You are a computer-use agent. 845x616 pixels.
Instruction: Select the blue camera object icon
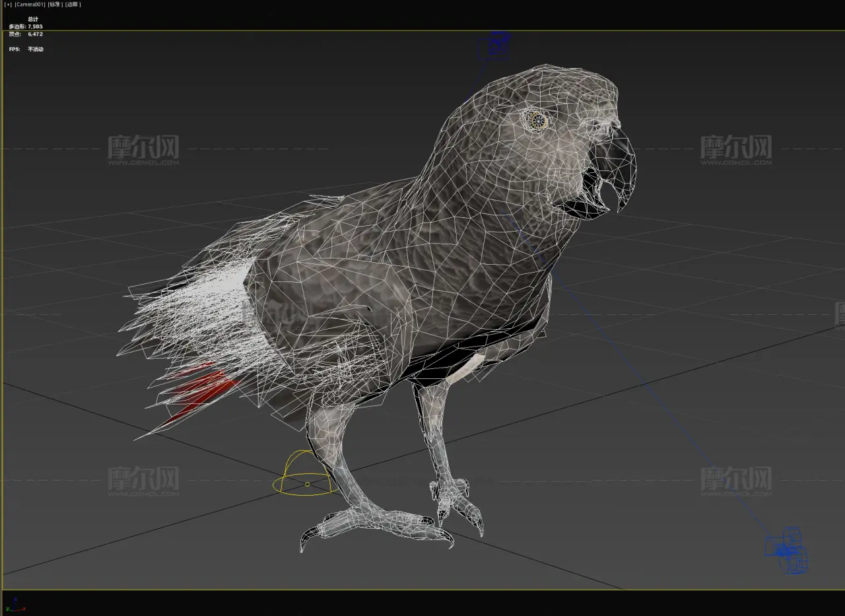click(x=786, y=549)
